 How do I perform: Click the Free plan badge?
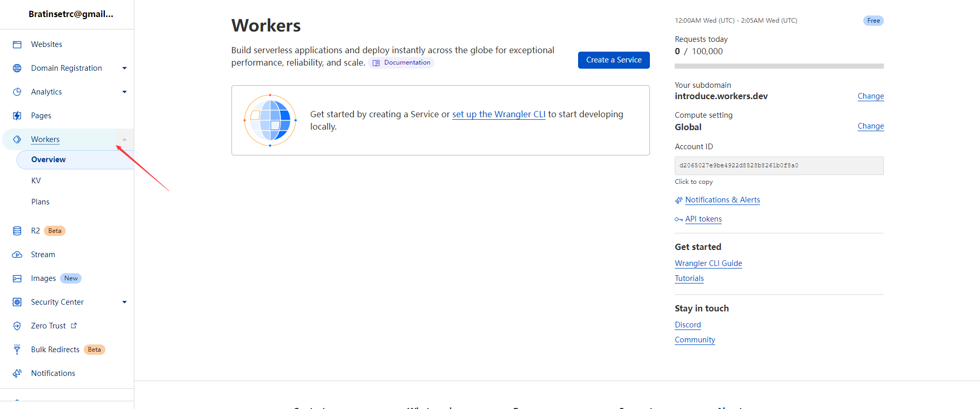(x=873, y=21)
